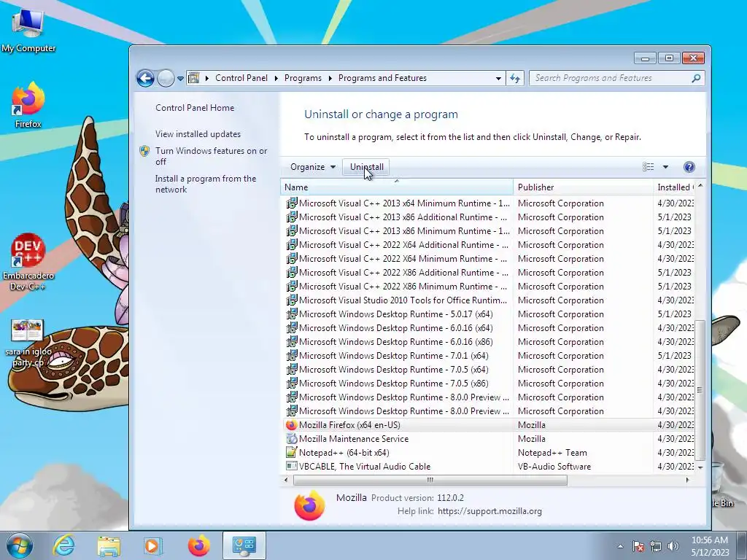Select Windows Desktop Runtime - 5.0.17 (x64)
Viewport: 747px width, 560px height.
pos(396,314)
